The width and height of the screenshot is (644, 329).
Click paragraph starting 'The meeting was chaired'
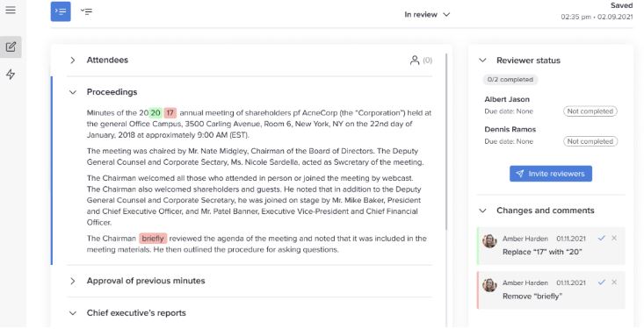tap(255, 156)
